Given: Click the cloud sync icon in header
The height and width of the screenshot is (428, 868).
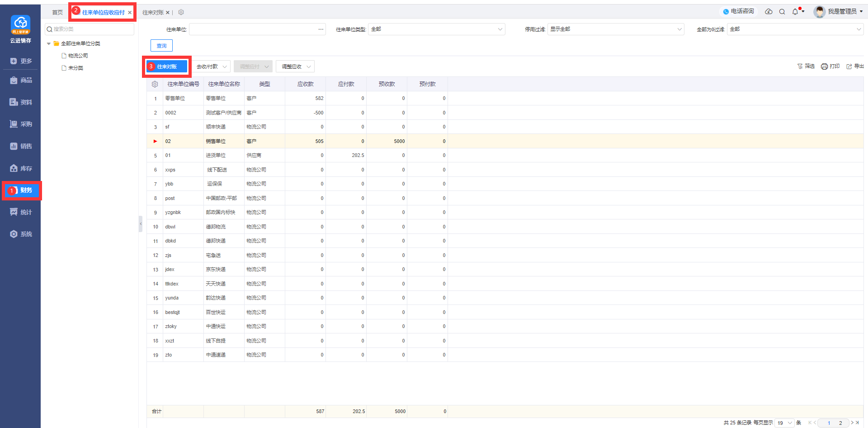Looking at the screenshot, I should [x=769, y=11].
